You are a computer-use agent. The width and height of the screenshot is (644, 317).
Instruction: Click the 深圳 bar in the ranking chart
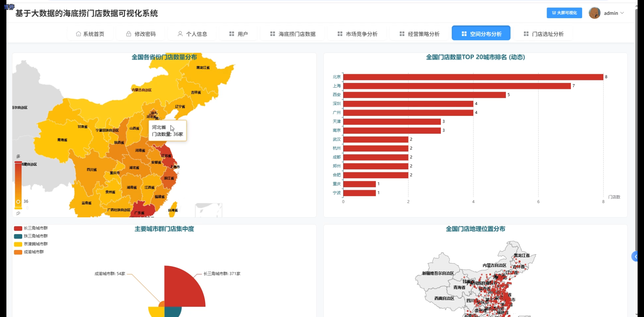(x=408, y=104)
